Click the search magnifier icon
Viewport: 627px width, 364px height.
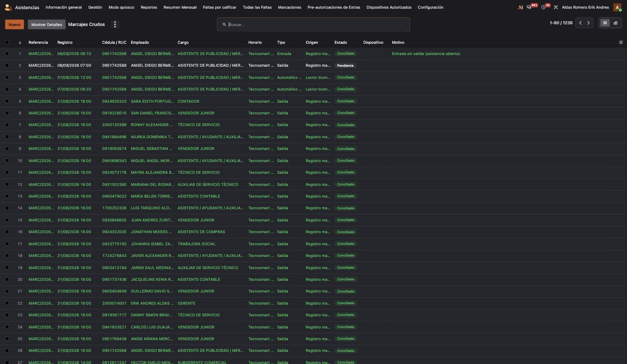(x=224, y=25)
